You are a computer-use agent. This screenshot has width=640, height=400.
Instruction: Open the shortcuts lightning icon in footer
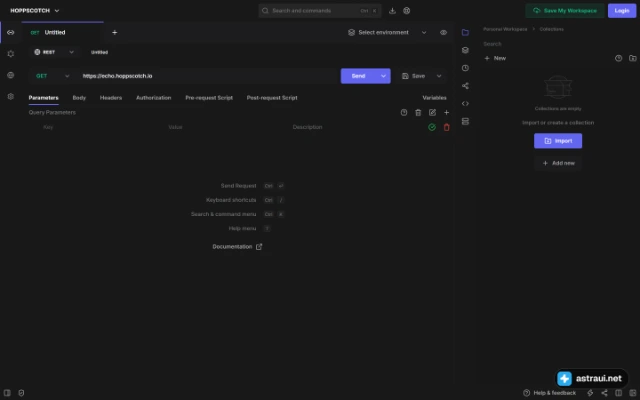click(590, 393)
